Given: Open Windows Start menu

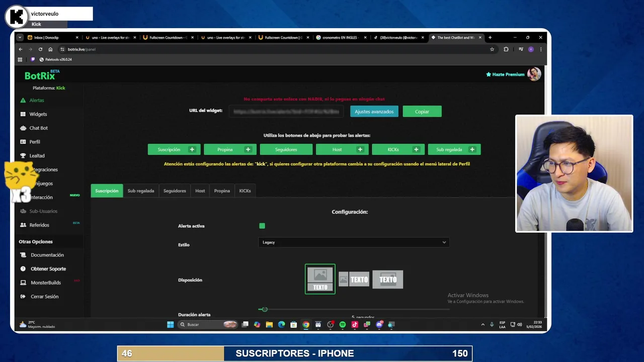Looking at the screenshot, I should 170,325.
